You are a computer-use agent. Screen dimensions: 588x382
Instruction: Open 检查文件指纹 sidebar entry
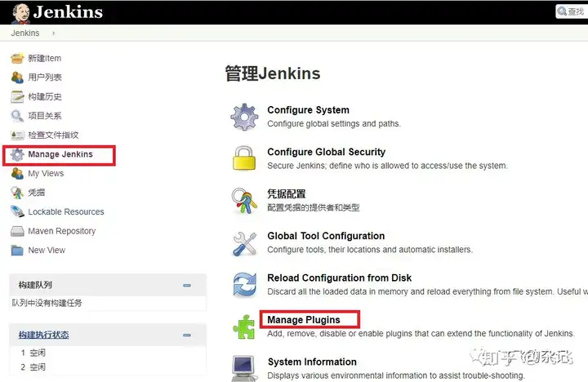tap(53, 135)
